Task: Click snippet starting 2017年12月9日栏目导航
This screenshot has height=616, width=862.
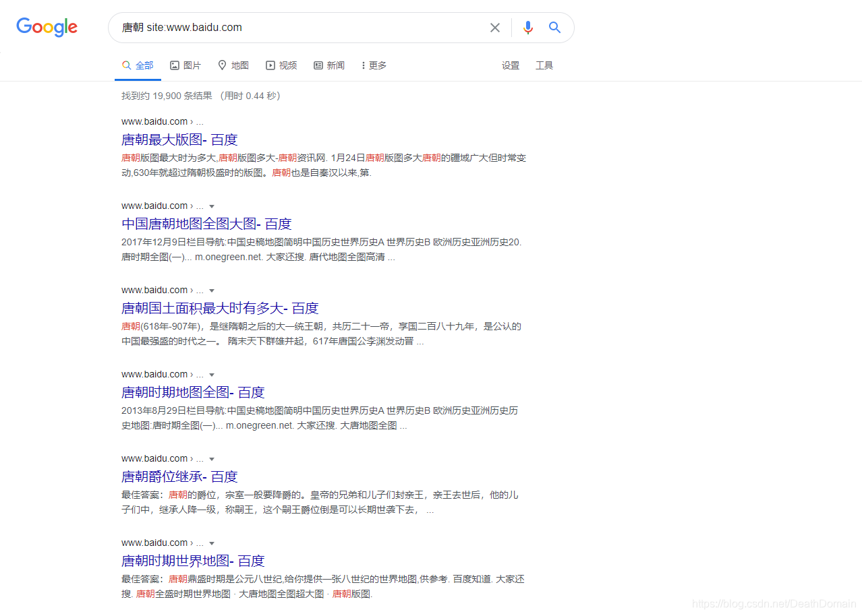Action: point(322,249)
